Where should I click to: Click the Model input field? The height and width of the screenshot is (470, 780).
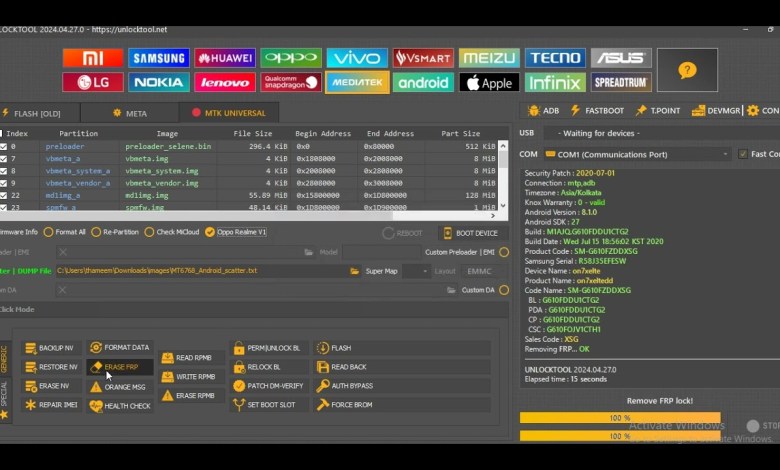tap(381, 252)
